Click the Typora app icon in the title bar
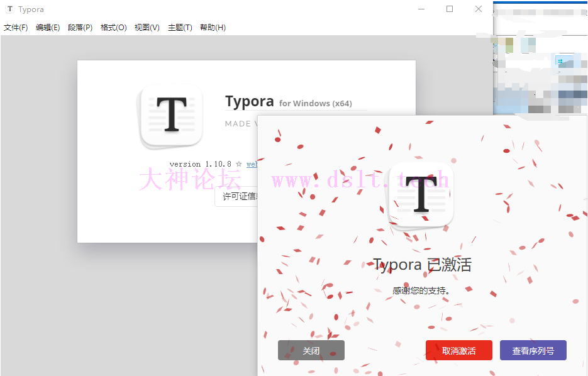 pos(10,9)
